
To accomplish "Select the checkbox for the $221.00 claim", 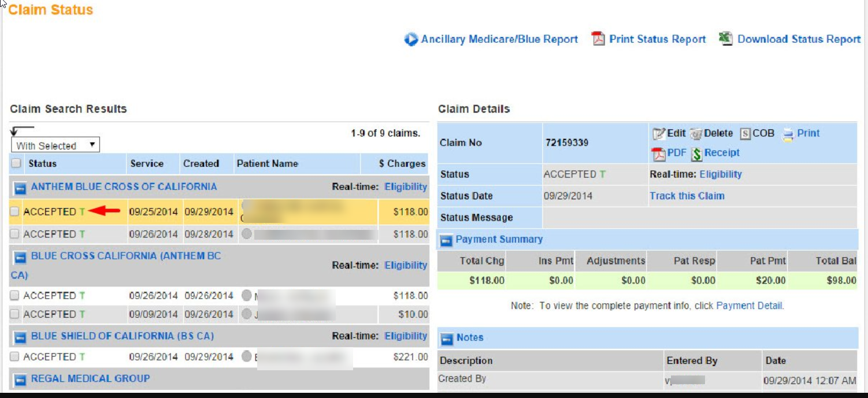I will (15, 356).
